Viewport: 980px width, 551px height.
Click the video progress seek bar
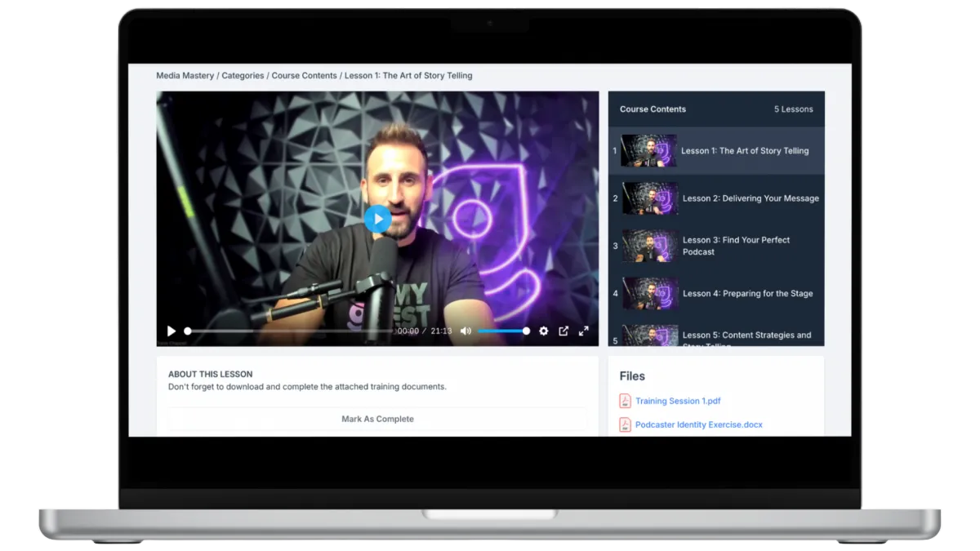(x=290, y=331)
